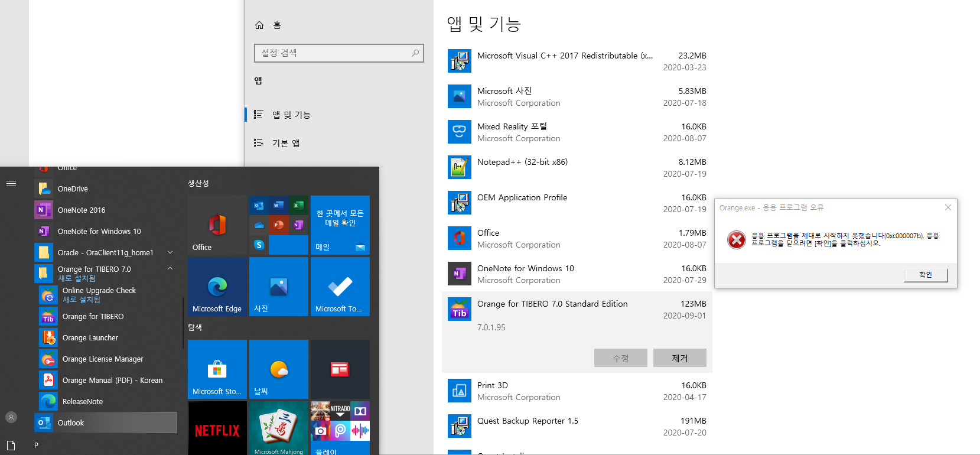Open the weather (날씨) tile
The width and height of the screenshot is (980, 455).
click(279, 369)
